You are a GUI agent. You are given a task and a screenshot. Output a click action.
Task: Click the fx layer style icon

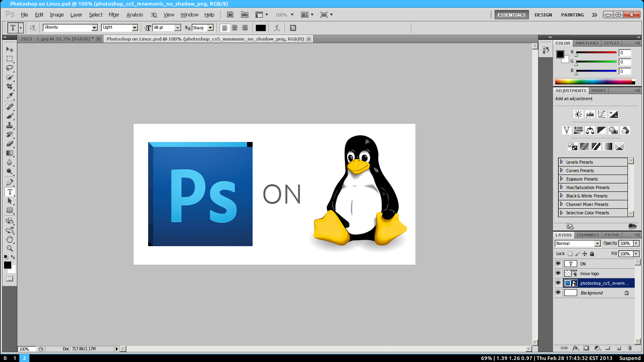click(576, 348)
